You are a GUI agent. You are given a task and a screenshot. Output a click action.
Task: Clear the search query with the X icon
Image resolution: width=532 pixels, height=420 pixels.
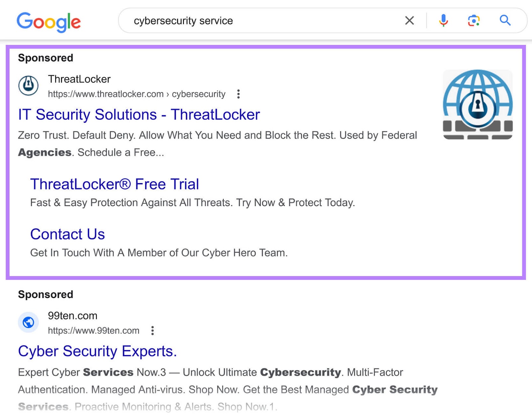(x=409, y=21)
